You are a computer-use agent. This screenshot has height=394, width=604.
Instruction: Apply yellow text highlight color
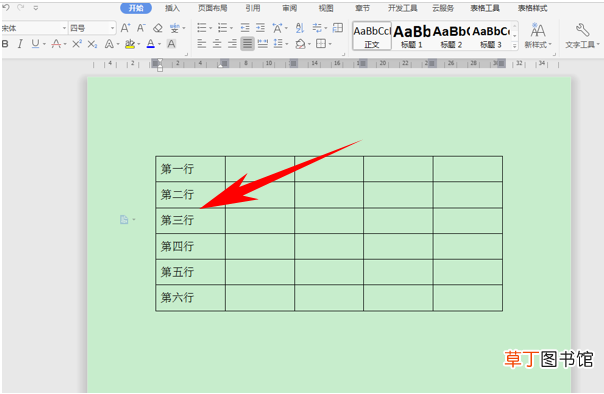(x=130, y=44)
